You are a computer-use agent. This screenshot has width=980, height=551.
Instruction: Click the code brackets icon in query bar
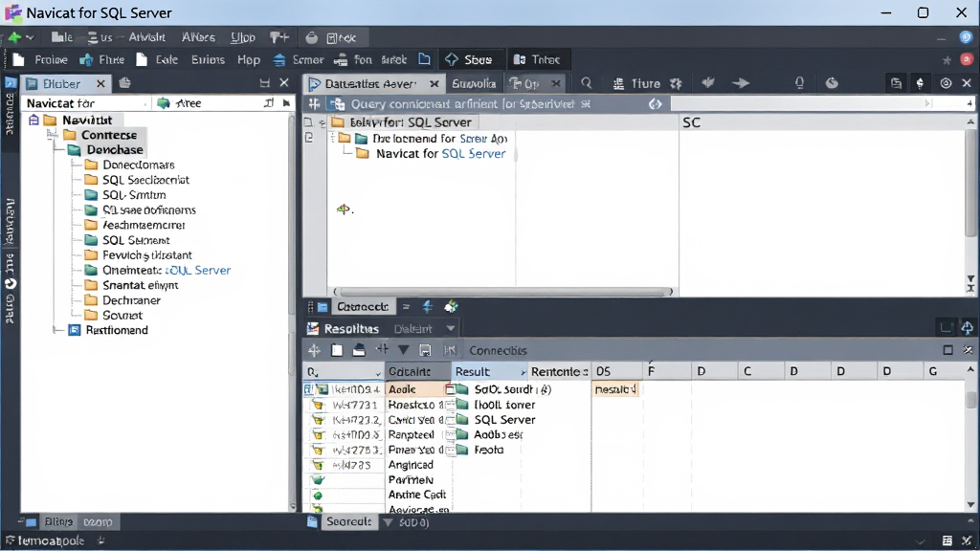pos(655,104)
